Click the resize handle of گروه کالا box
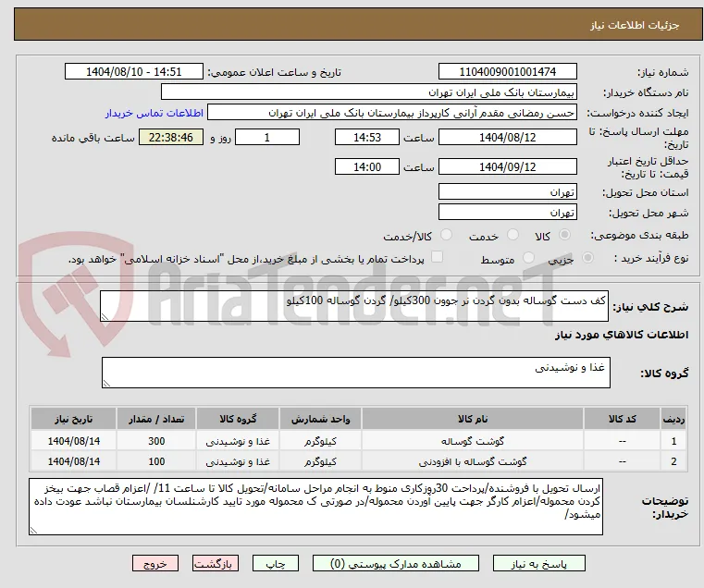704x588 pixels. point(106,384)
